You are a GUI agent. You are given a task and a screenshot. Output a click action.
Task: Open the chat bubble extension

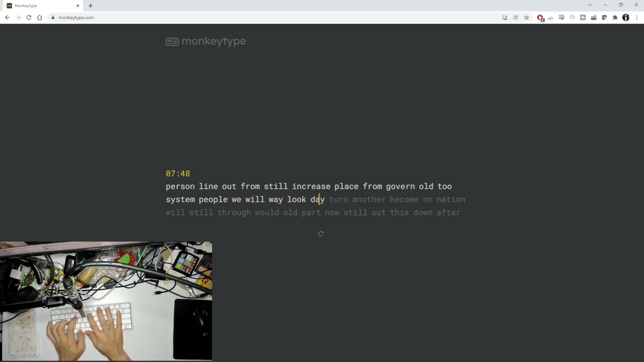tap(583, 18)
